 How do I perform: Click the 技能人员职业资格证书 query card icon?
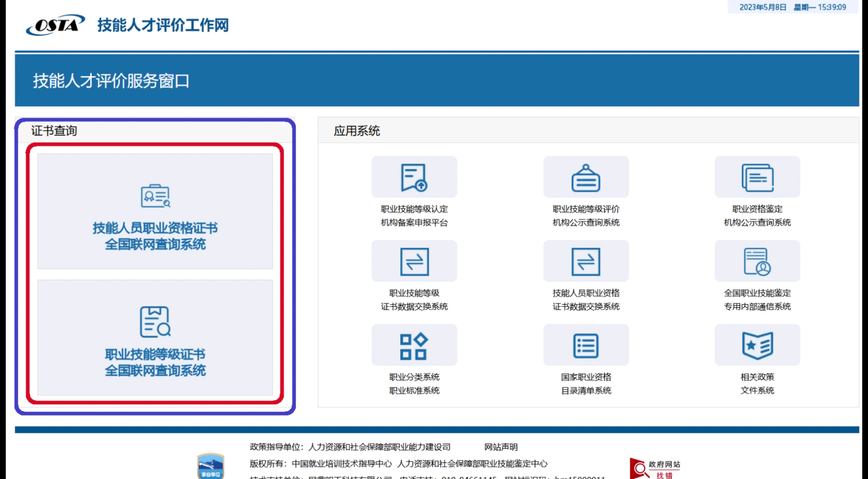pos(155,196)
